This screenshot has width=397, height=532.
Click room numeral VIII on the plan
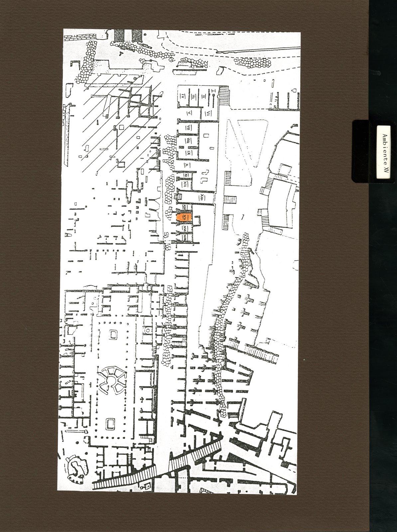coord(188,141)
